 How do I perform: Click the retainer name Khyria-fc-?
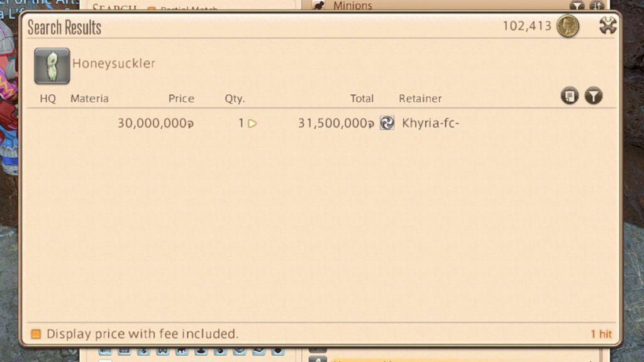[430, 123]
